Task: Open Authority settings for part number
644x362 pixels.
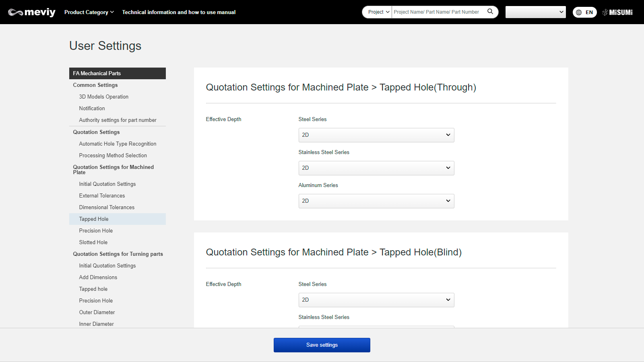Action: (x=118, y=120)
